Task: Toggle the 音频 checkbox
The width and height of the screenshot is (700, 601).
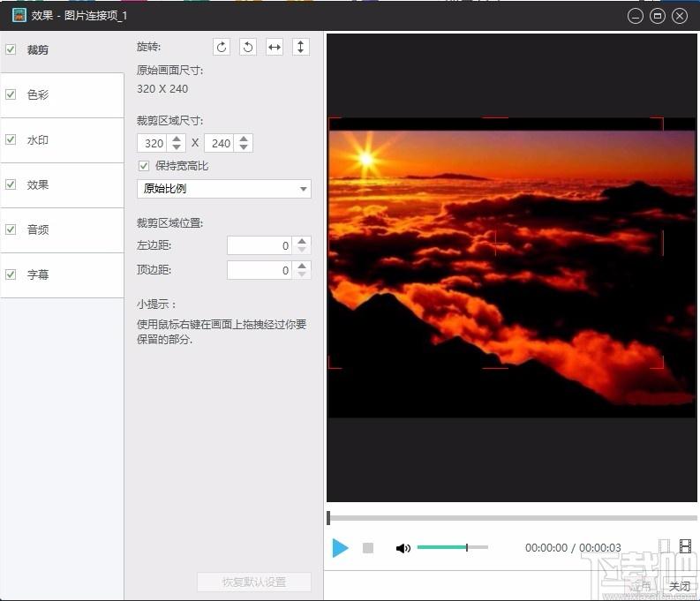Action: tap(11, 229)
